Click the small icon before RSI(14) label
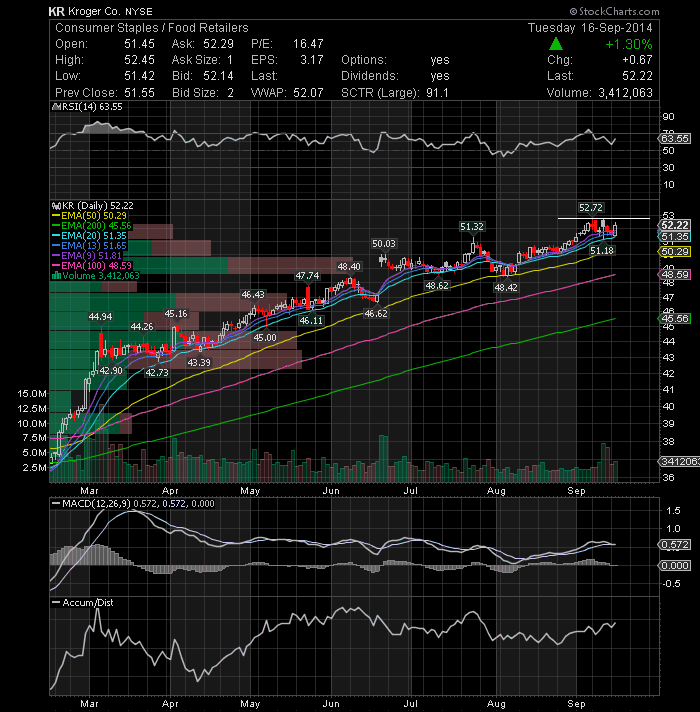 click(56, 107)
